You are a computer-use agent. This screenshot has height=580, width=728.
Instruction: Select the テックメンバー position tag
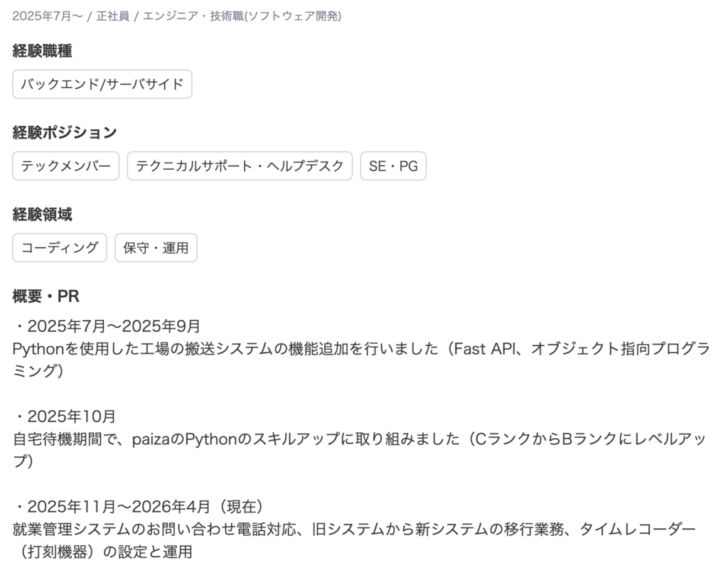pyautogui.click(x=65, y=166)
